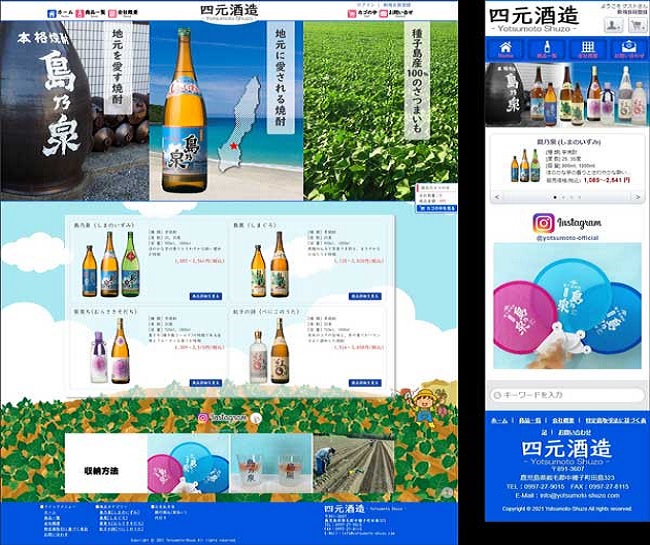The image size is (650, 545).
Task: Click the ホーム home icon in desktop header
Action: pyautogui.click(x=52, y=13)
